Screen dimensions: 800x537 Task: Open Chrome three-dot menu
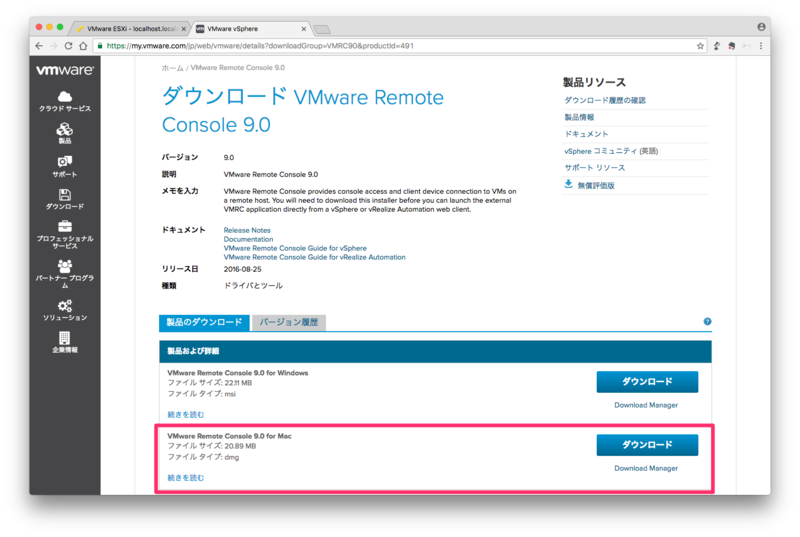click(761, 46)
